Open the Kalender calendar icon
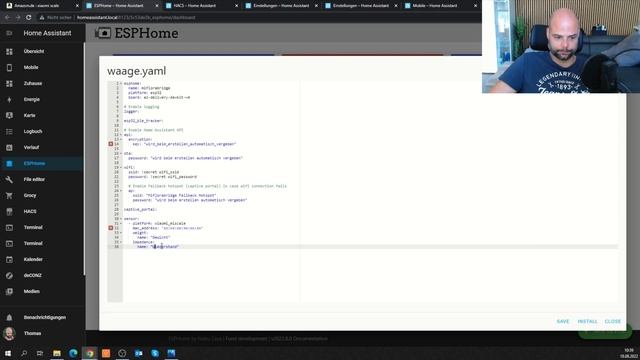Viewport: 640px width, 360px height. click(x=9, y=260)
